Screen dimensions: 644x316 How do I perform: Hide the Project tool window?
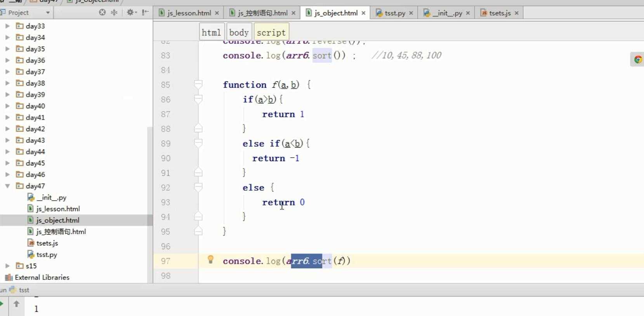(x=145, y=12)
